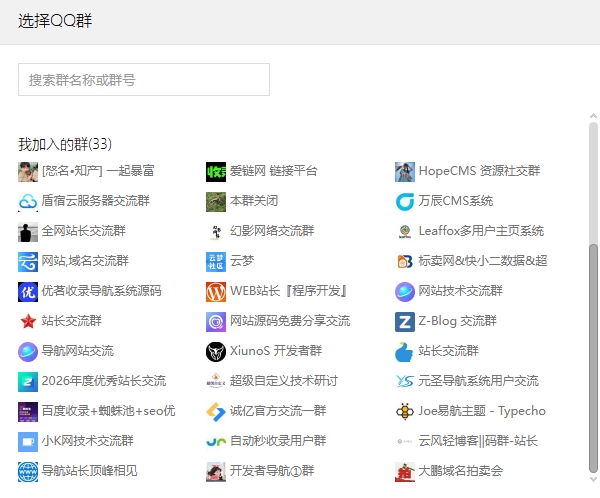The image size is (600, 498).
Task: Select group name 小K网技术交流群
Action: [x=88, y=441]
